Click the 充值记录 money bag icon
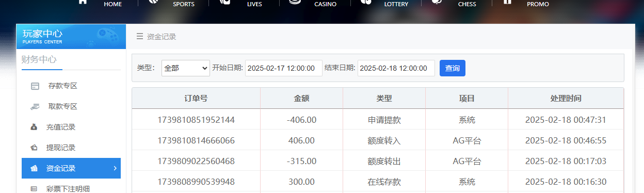This screenshot has height=193, width=644. [x=34, y=127]
